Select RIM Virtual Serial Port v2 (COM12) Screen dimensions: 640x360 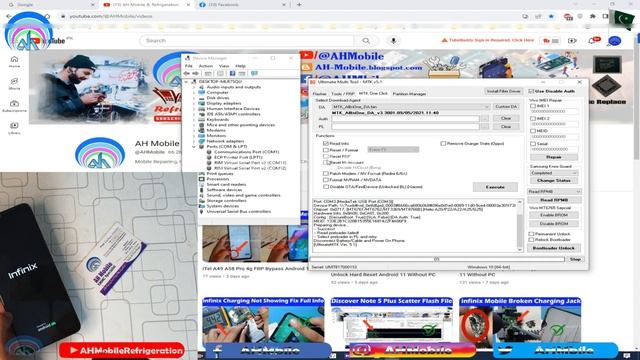250,168
